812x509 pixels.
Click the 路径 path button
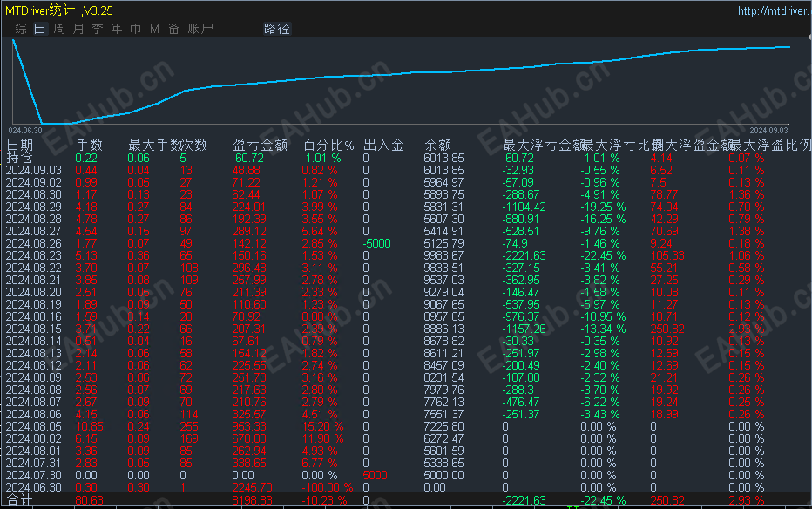click(276, 29)
